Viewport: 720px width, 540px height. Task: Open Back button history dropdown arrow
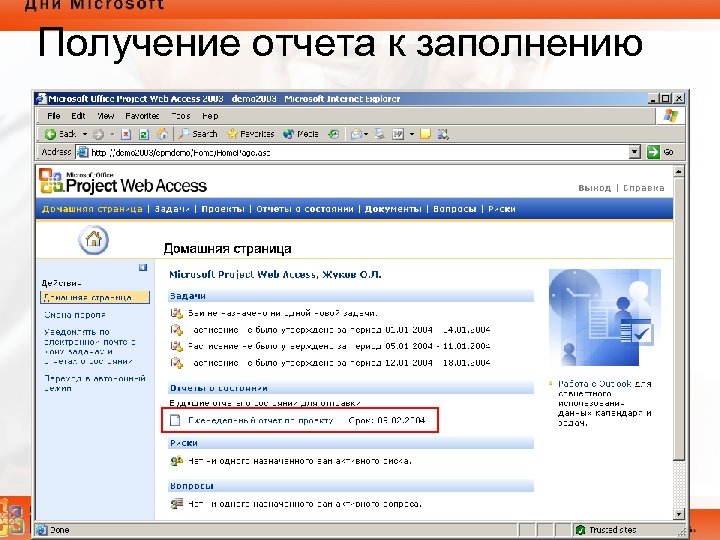[x=84, y=134]
